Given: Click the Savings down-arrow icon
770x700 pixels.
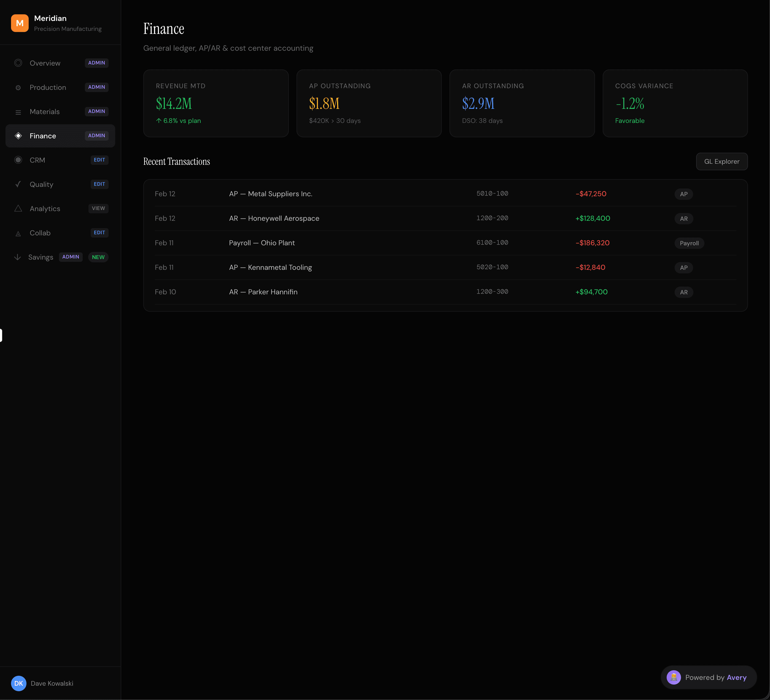Looking at the screenshot, I should pos(17,257).
